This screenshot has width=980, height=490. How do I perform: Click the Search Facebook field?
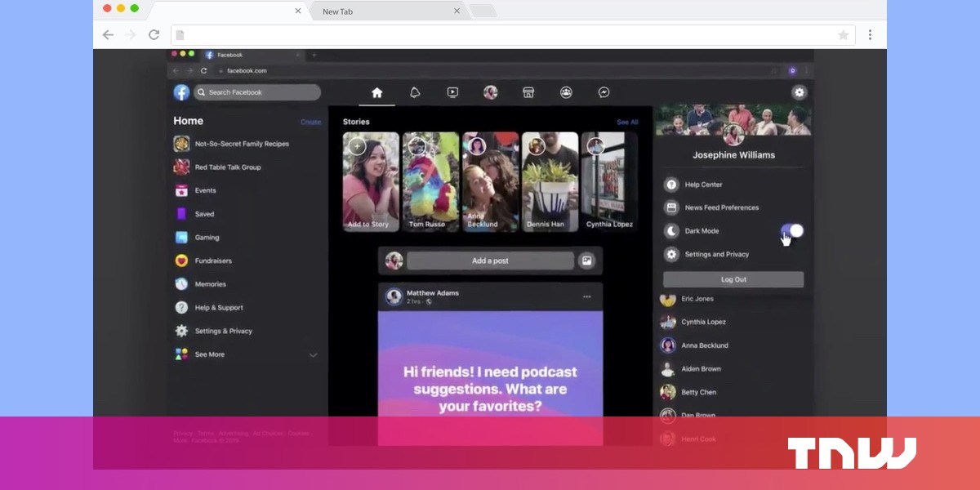pos(257,92)
